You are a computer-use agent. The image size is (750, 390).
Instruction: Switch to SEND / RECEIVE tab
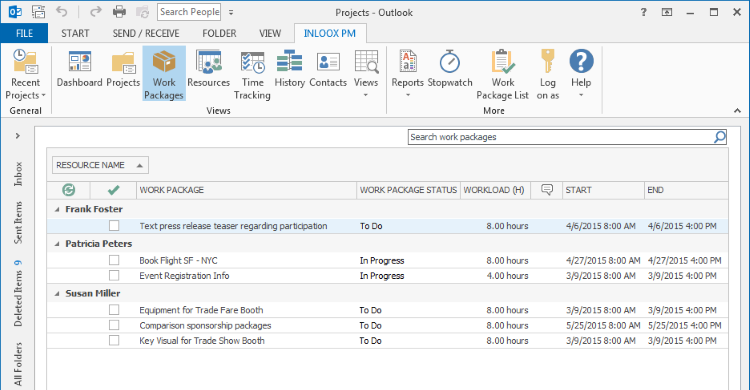[x=146, y=33]
